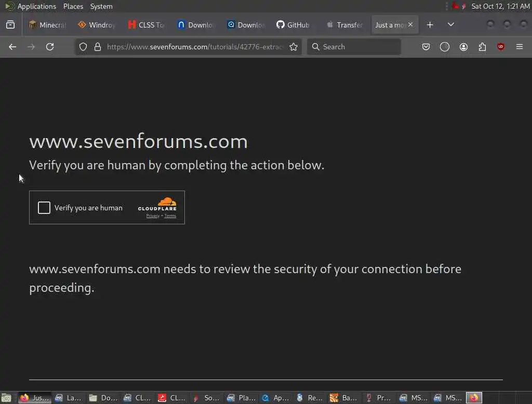Viewport: 532px width, 404px height.
Task: Click the clock showing Sat Oct 12
Action: 500,6
